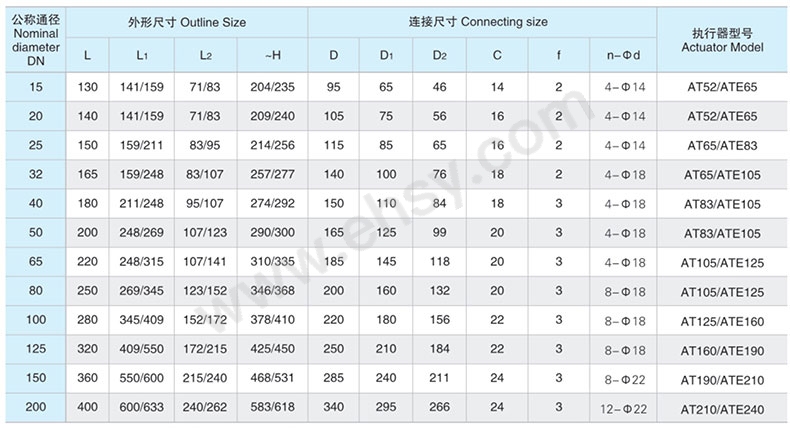Click the 583/618 height cell

tap(272, 408)
